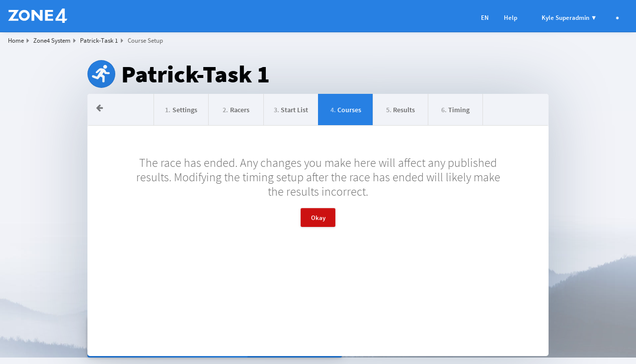Viewport: 636px width, 364px height.
Task: Click the Patrick-Task 1 page heading
Action: point(195,75)
